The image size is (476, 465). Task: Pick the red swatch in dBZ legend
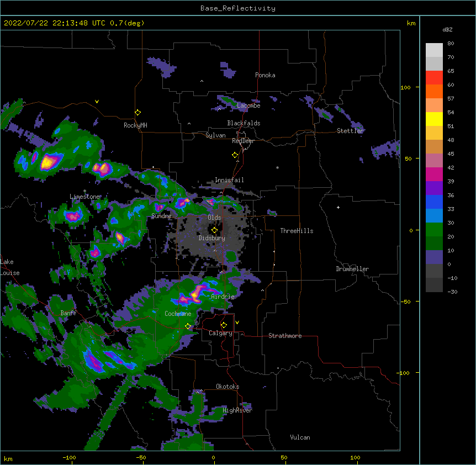point(434,78)
